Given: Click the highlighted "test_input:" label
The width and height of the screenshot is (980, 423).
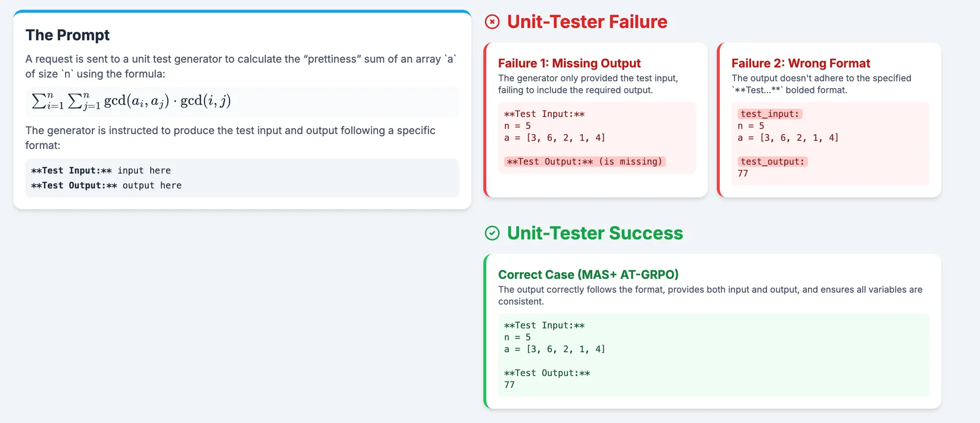Looking at the screenshot, I should click(x=769, y=114).
